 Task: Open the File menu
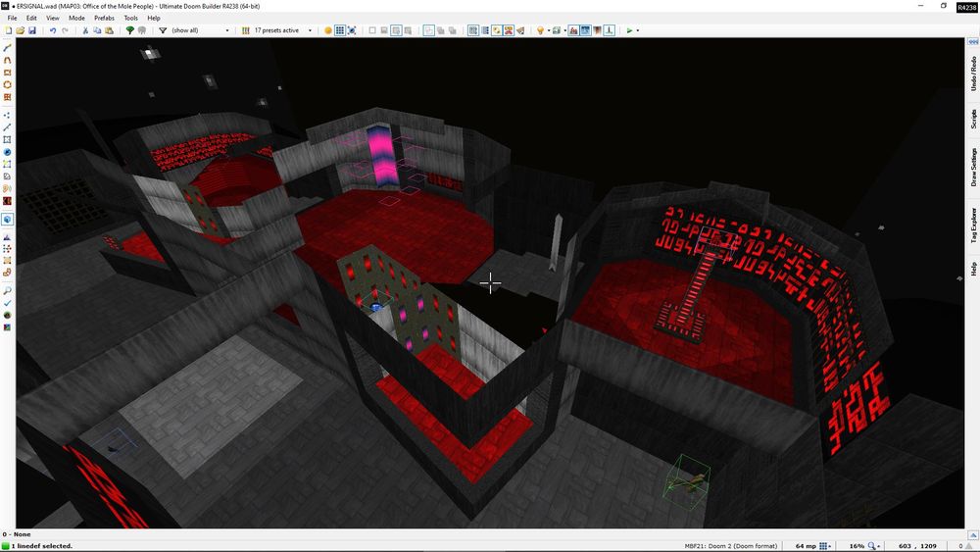pos(12,18)
